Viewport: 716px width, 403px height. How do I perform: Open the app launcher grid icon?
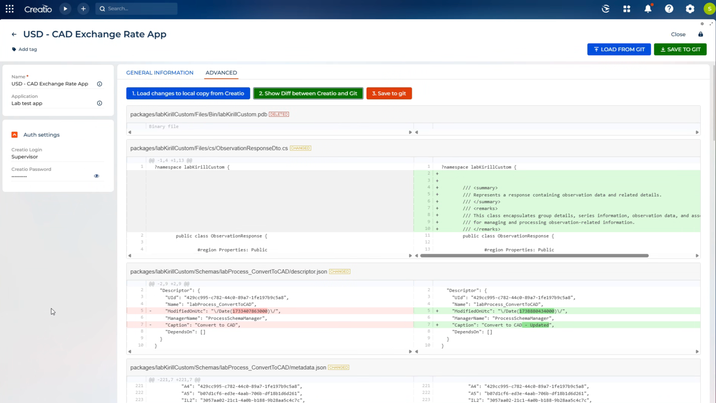pyautogui.click(x=10, y=9)
